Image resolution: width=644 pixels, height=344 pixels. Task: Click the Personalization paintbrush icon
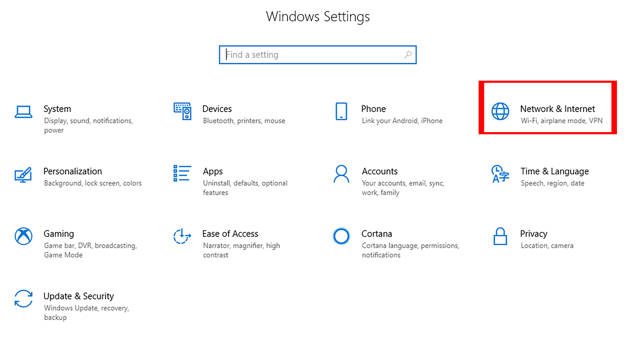tap(23, 174)
